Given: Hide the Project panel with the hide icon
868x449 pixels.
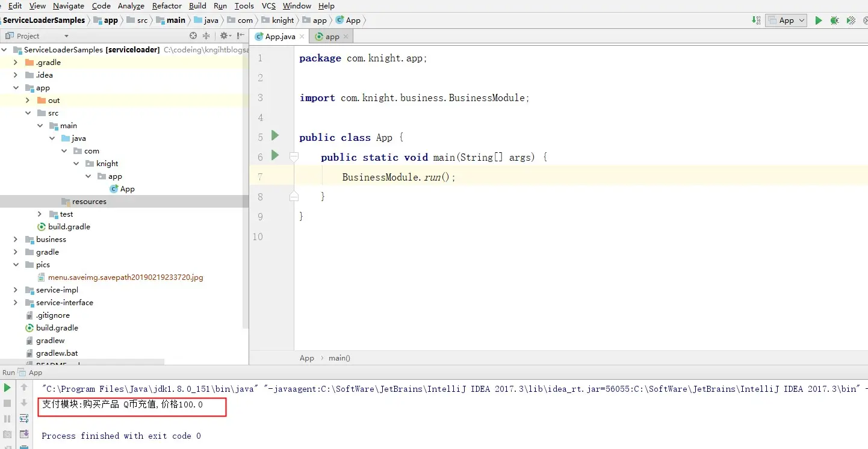Looking at the screenshot, I should [x=240, y=36].
